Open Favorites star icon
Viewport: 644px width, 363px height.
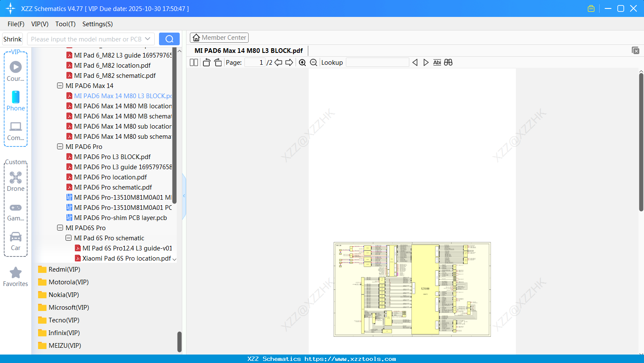(x=16, y=272)
